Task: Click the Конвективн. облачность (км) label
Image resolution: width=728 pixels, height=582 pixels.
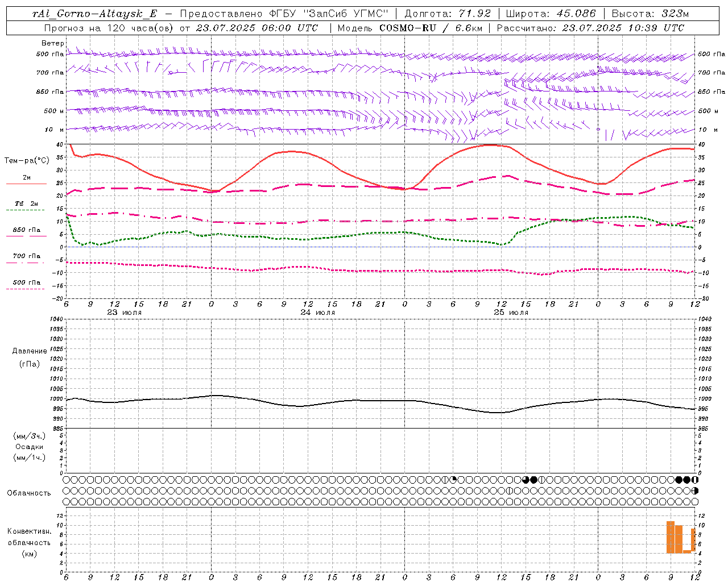Action: tap(29, 542)
